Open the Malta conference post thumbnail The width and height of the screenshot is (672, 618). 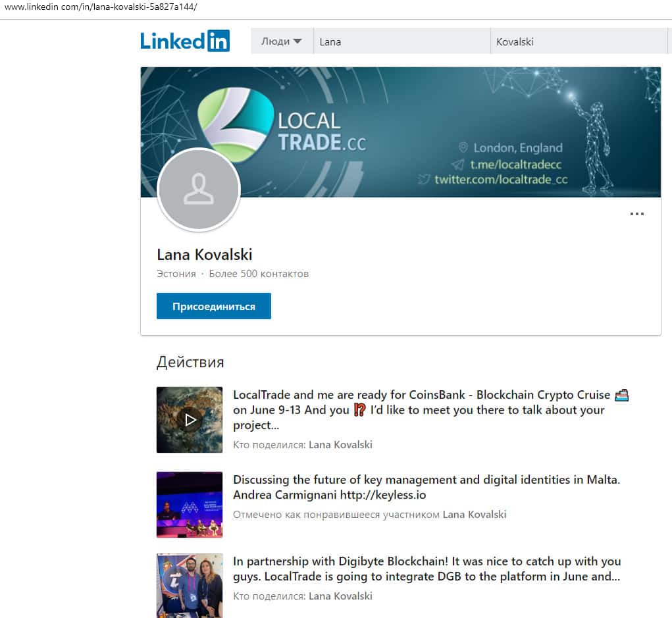pyautogui.click(x=190, y=504)
